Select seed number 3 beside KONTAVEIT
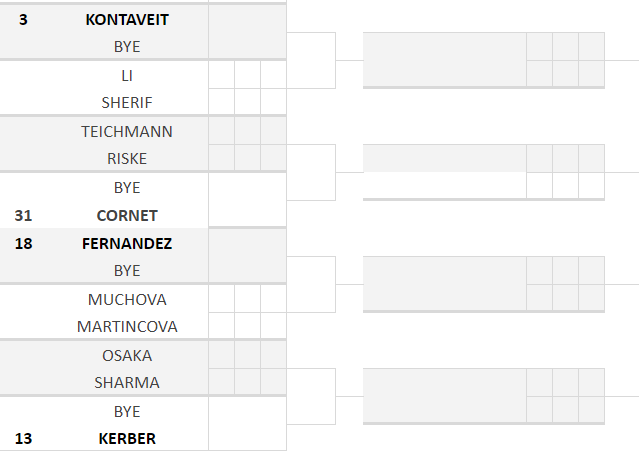The image size is (639, 451). point(23,19)
